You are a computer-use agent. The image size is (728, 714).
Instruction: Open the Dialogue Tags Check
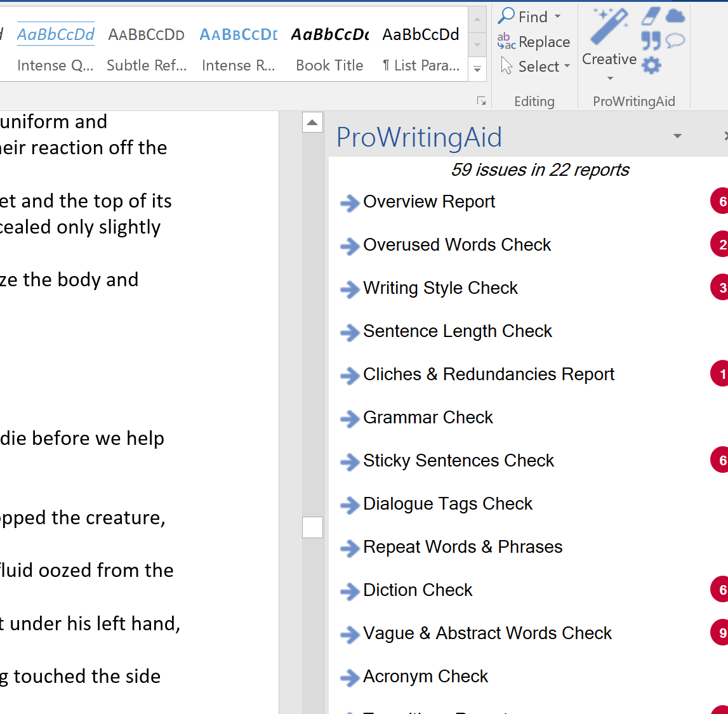click(x=447, y=504)
